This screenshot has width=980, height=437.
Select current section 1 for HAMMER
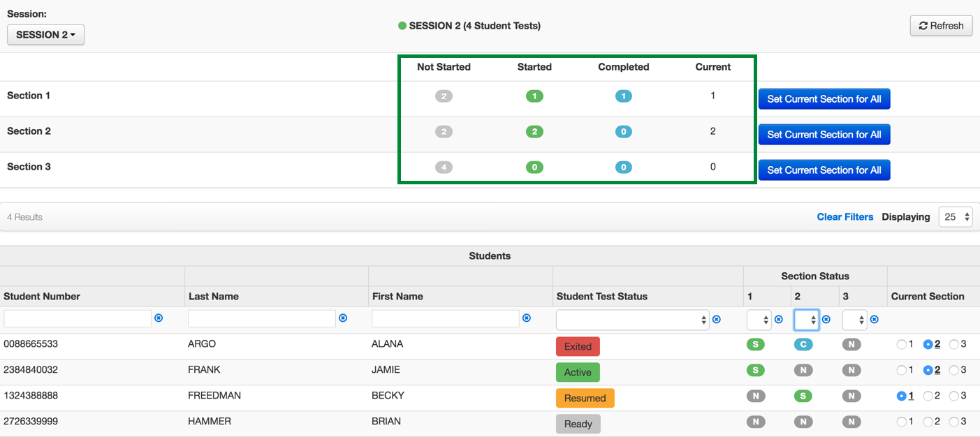(901, 422)
